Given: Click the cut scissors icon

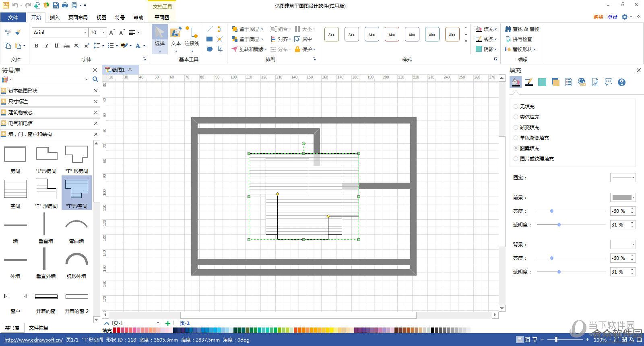Looking at the screenshot, I should click(8, 32).
